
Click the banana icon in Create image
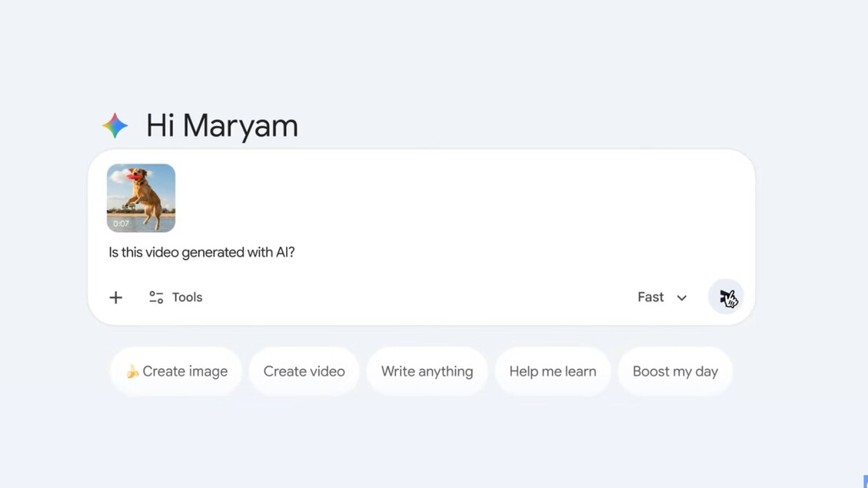(132, 372)
